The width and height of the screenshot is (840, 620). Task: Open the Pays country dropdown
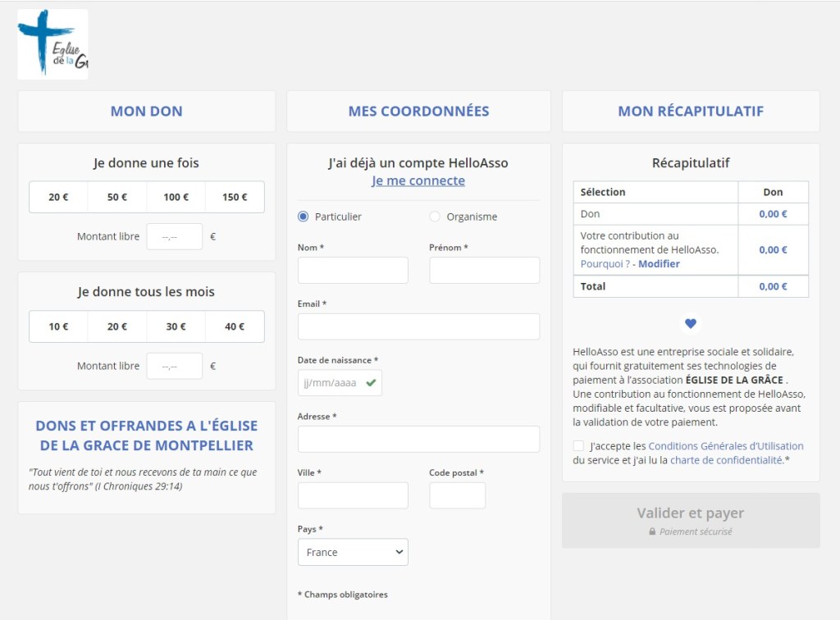353,552
